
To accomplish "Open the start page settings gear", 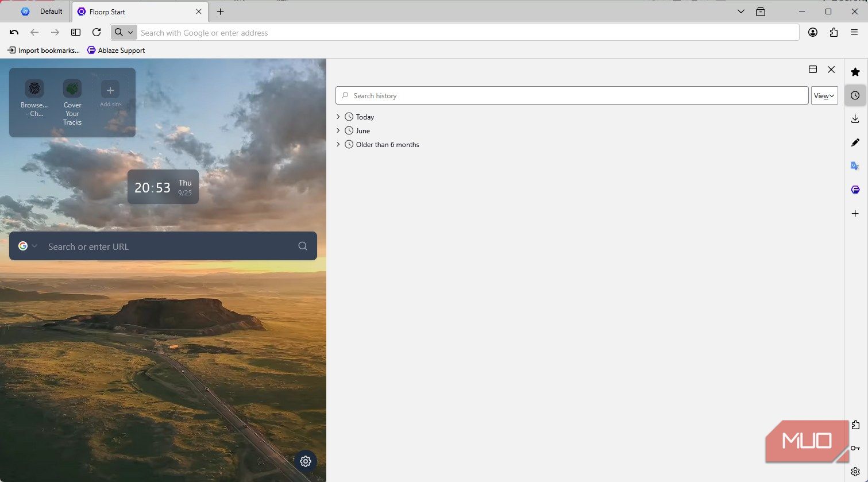I will [305, 461].
